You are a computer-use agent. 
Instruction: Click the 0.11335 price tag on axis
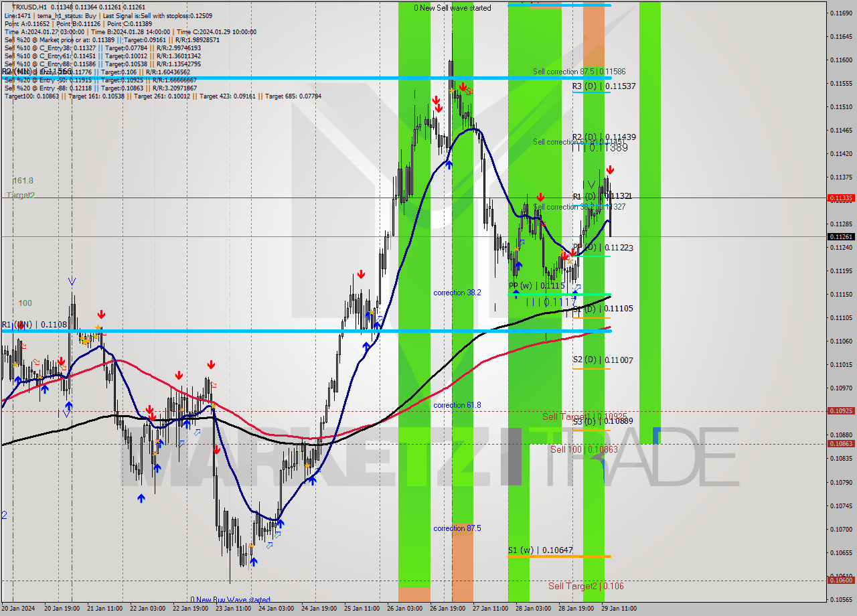tap(841, 198)
